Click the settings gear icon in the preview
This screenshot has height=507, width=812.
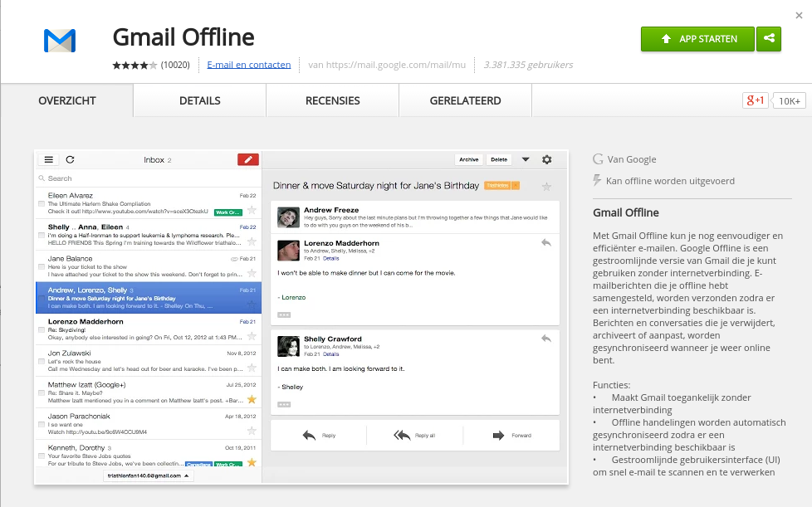coord(547,159)
